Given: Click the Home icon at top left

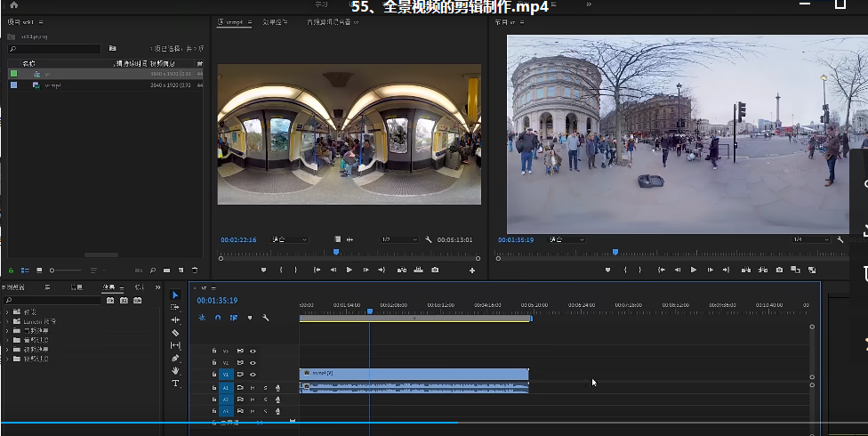Looking at the screenshot, I should [13, 5].
